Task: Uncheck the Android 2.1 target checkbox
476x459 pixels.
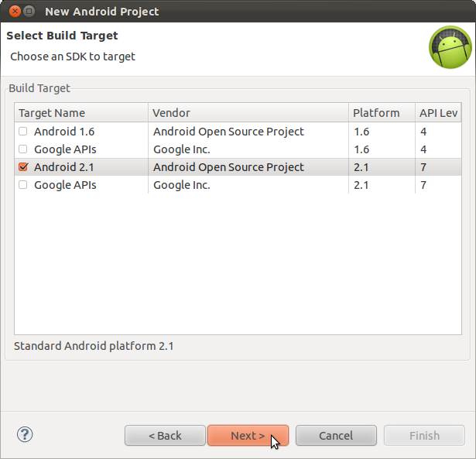Action: tap(23, 167)
